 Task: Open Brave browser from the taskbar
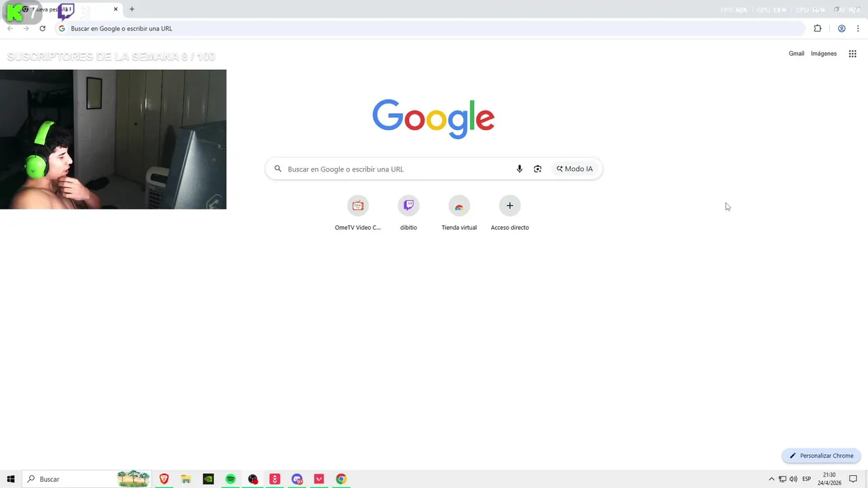163,479
